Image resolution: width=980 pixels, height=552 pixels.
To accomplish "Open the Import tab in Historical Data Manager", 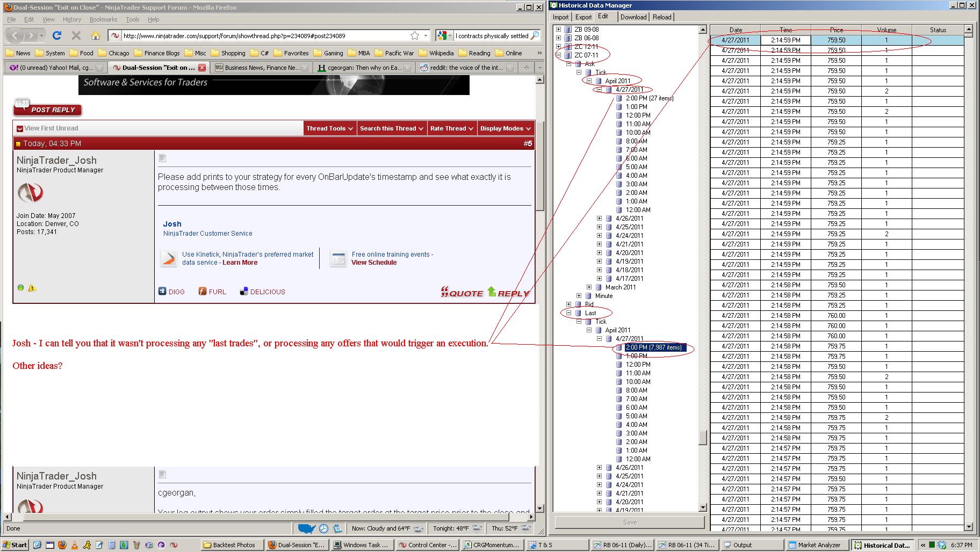I will coord(560,17).
